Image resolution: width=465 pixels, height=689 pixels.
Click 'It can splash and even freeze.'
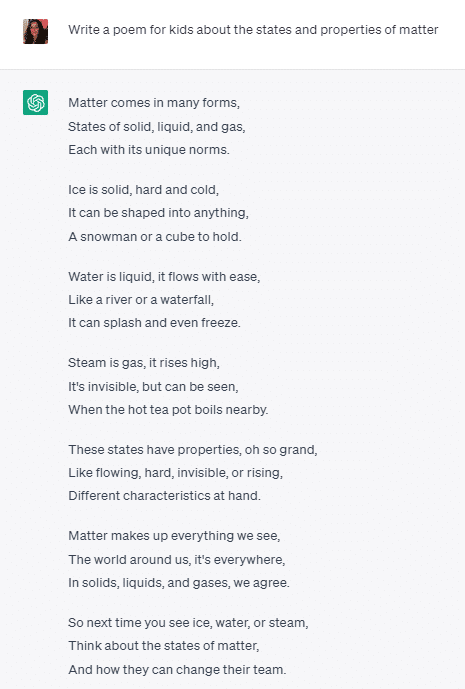[154, 323]
